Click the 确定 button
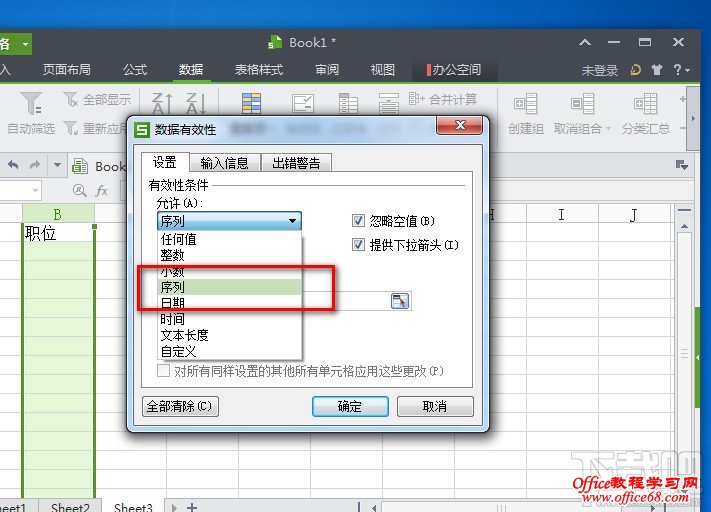 coord(350,406)
